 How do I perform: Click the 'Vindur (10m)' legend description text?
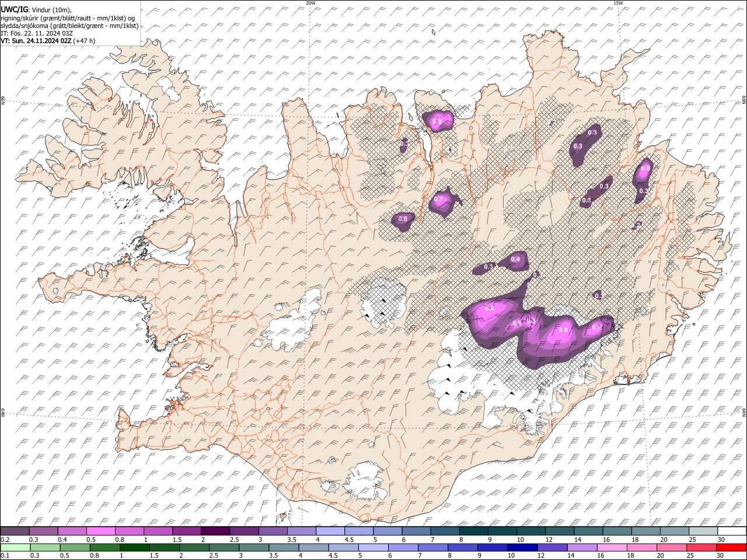51,9
